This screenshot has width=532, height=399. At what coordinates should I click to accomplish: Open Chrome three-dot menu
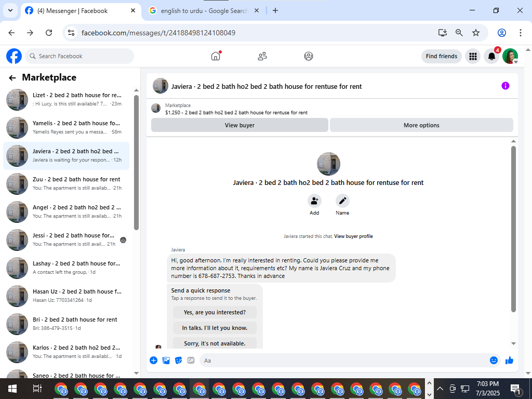point(521,33)
